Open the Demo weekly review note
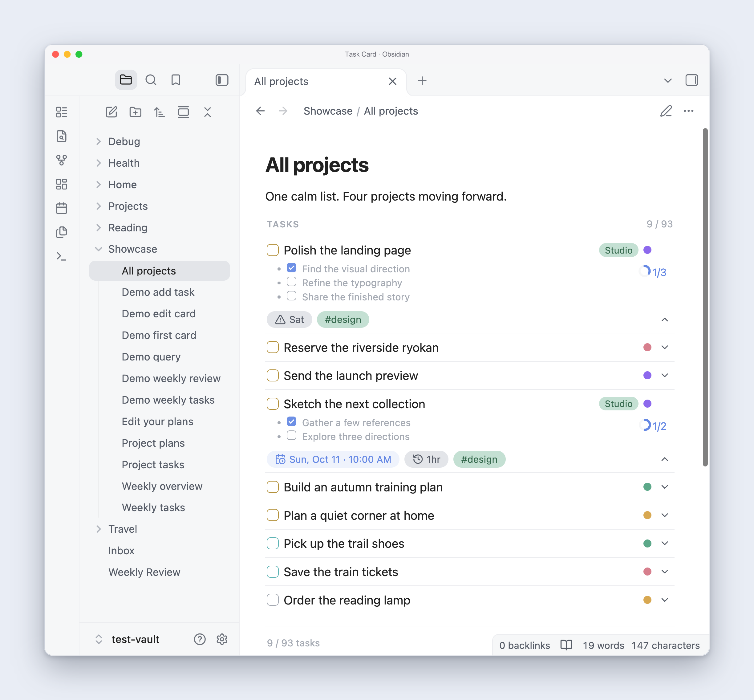 (171, 378)
